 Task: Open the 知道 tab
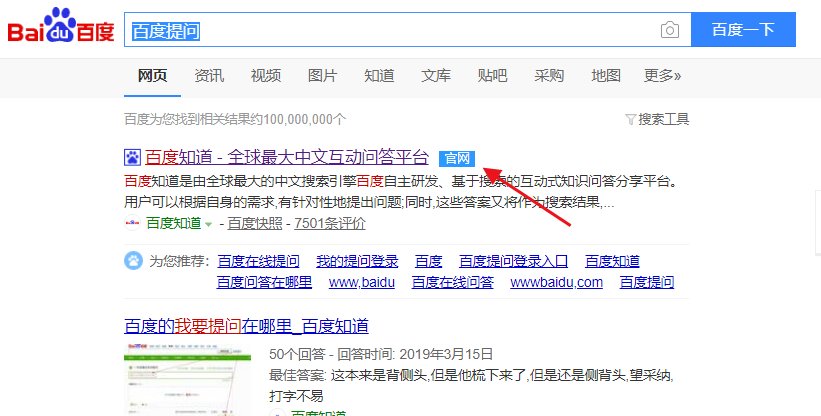point(379,76)
